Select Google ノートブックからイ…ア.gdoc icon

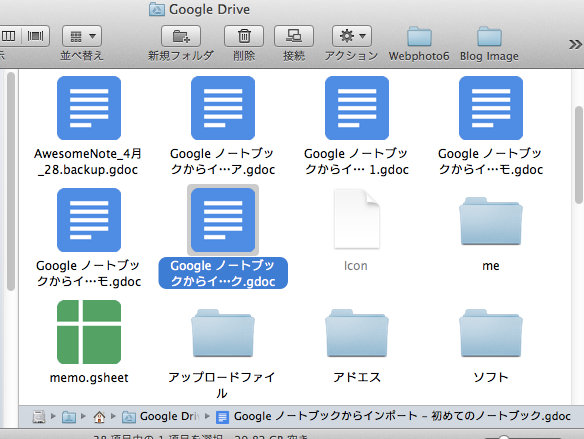point(223,108)
